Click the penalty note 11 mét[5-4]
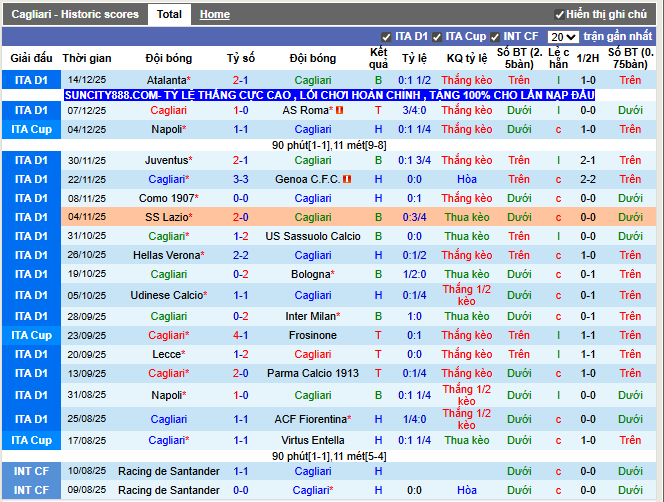The image size is (664, 502). (x=360, y=456)
